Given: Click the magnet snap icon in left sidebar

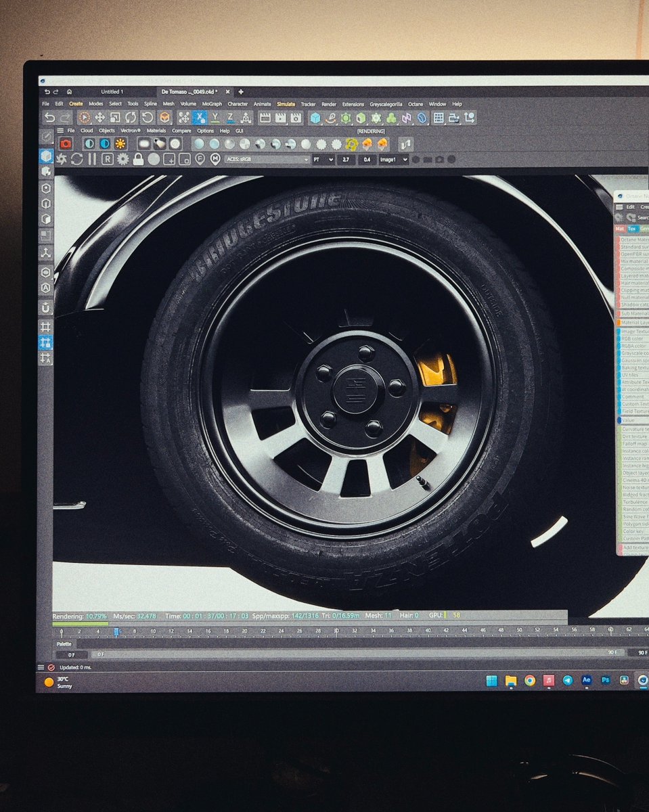Looking at the screenshot, I should [45, 307].
